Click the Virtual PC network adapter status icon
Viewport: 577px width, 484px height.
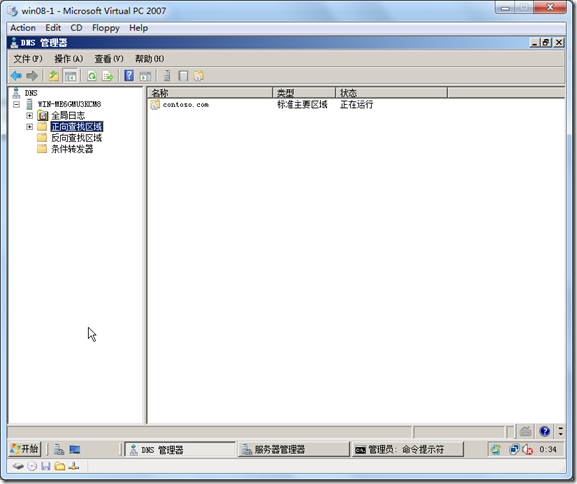click(74, 467)
